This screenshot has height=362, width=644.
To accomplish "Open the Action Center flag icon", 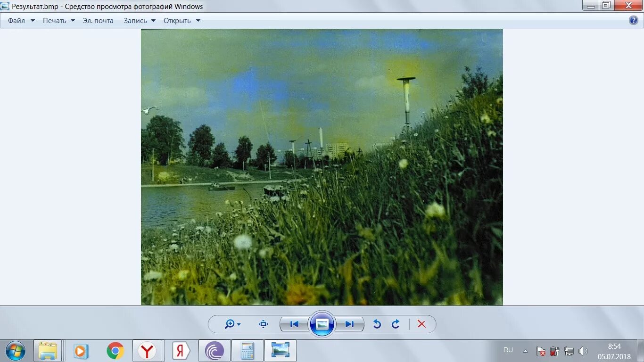I will 541,351.
